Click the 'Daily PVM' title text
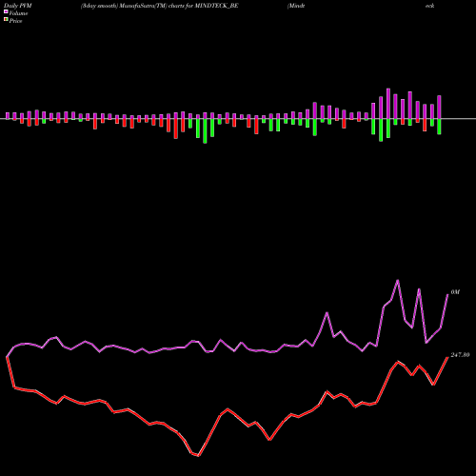This screenshot has height=476, width=476. pyautogui.click(x=18, y=6)
